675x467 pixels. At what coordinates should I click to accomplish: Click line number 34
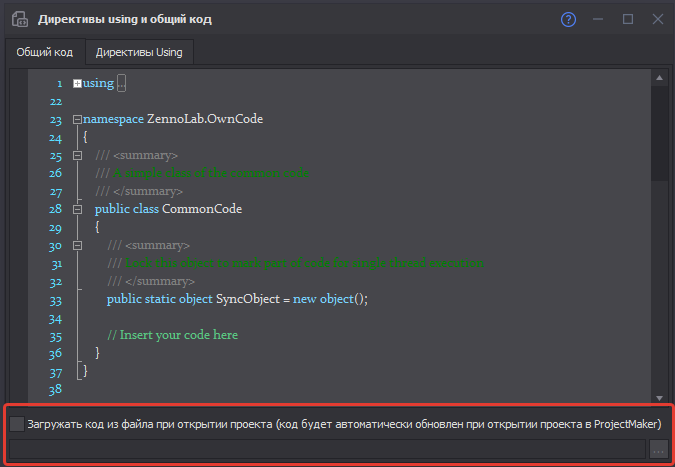click(55, 319)
